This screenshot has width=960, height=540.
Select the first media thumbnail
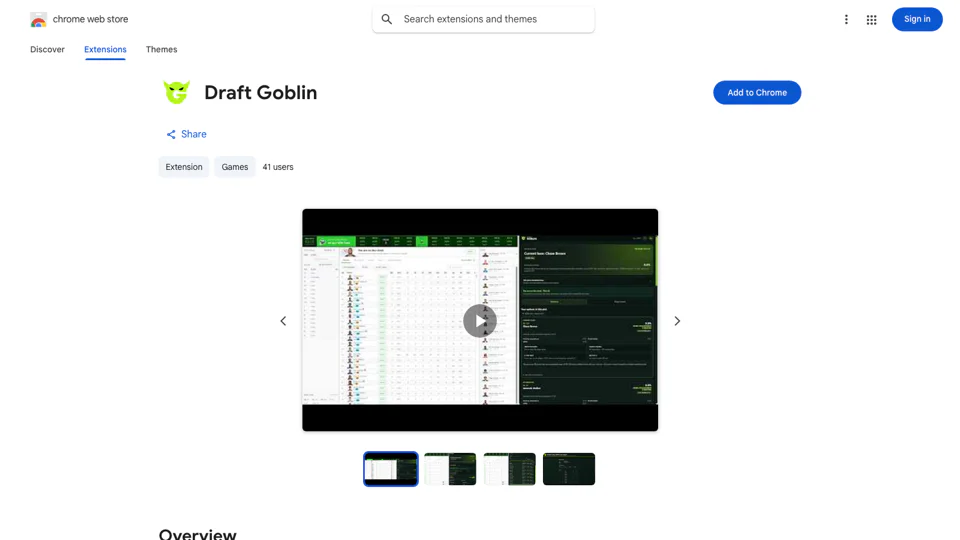(391, 469)
